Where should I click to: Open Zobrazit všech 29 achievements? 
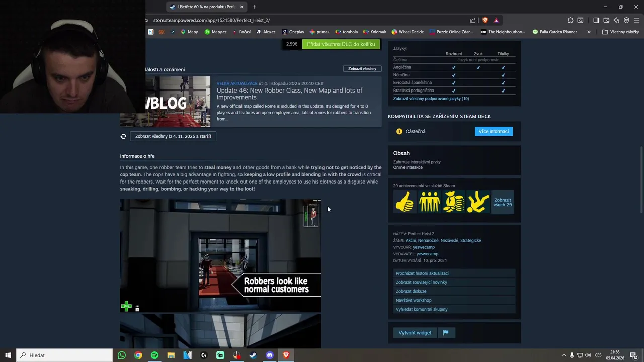(x=502, y=202)
